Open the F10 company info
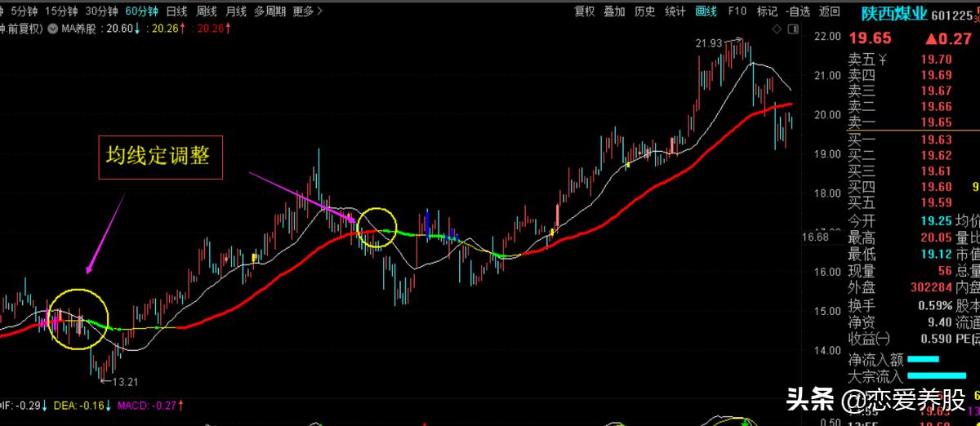 pos(737,11)
